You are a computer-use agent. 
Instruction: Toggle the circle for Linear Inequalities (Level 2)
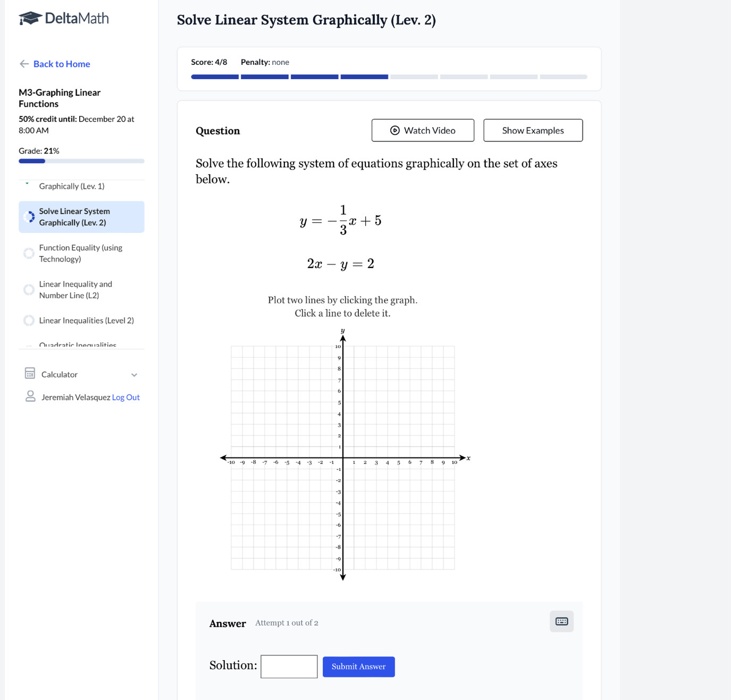pos(29,320)
